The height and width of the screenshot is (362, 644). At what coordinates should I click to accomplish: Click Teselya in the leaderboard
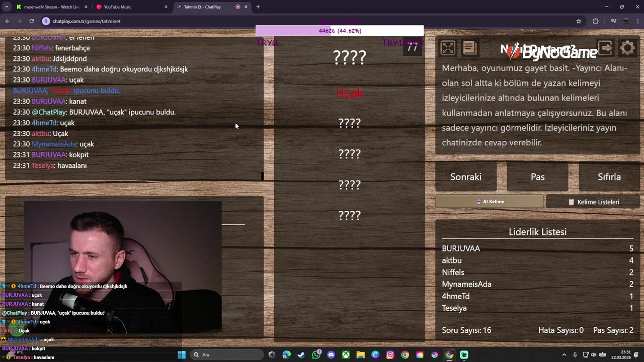click(x=454, y=308)
